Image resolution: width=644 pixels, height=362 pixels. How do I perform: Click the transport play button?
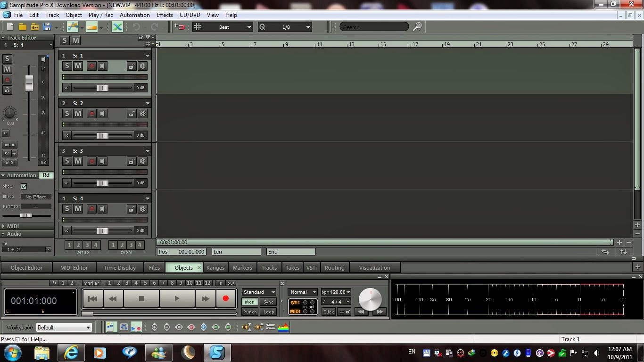177,298
